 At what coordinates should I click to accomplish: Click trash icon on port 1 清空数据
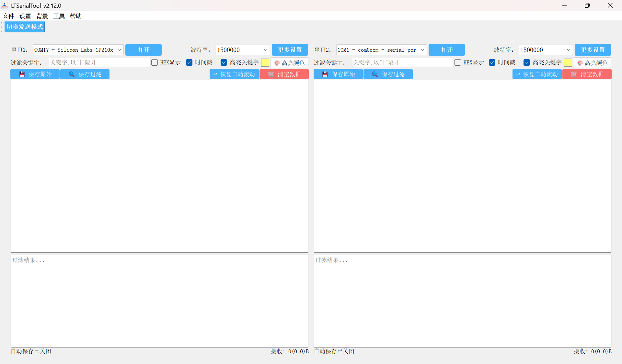(x=271, y=74)
